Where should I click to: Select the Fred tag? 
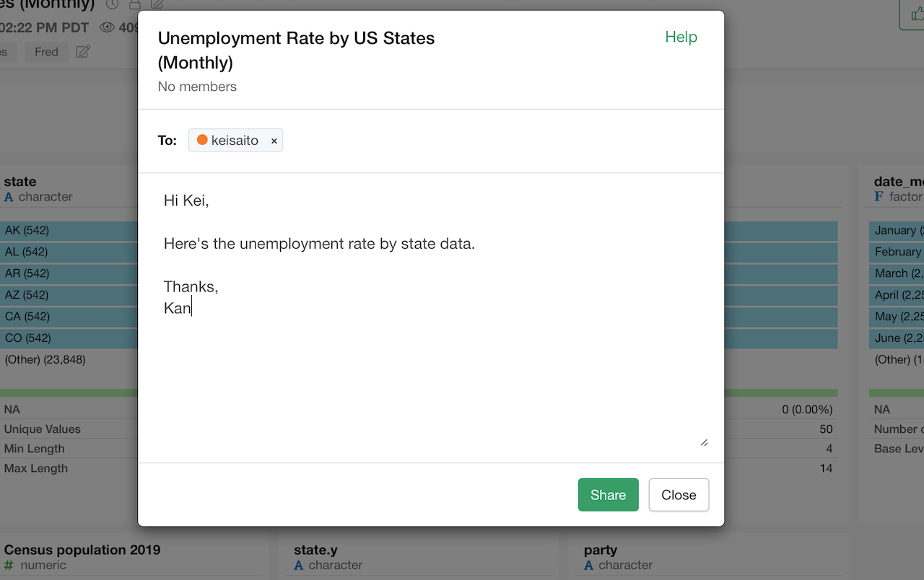[x=46, y=52]
